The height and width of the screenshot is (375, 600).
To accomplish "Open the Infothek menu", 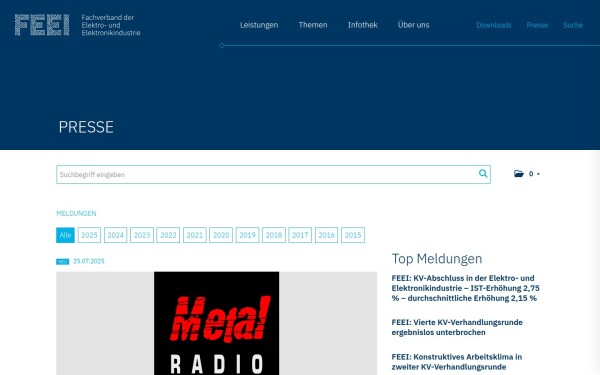I will (x=362, y=25).
